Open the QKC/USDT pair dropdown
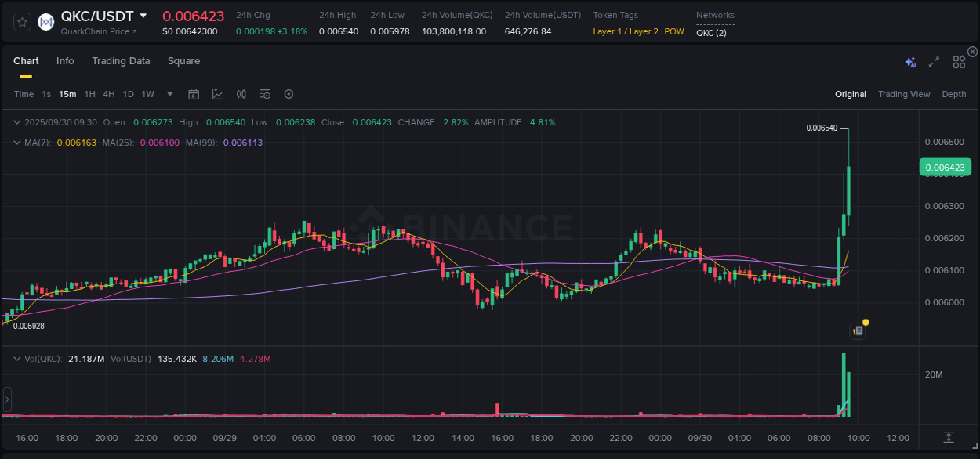This screenshot has height=459, width=980. coord(143,15)
